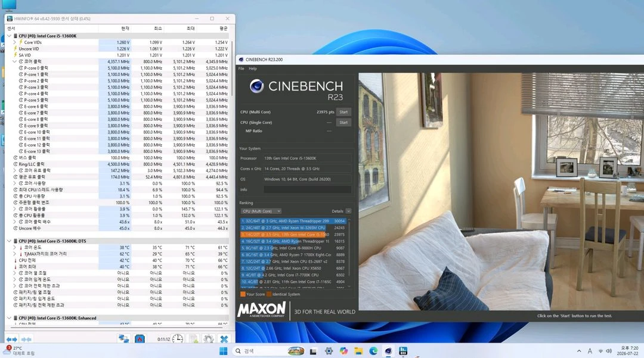The image size is (644, 358).
Task: Select the Uncore VID row
Action: tap(118, 49)
